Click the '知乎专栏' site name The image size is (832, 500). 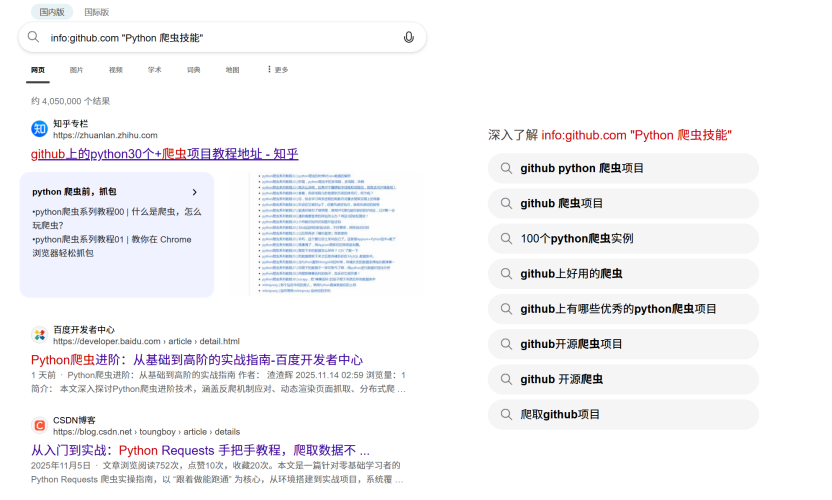coord(71,124)
